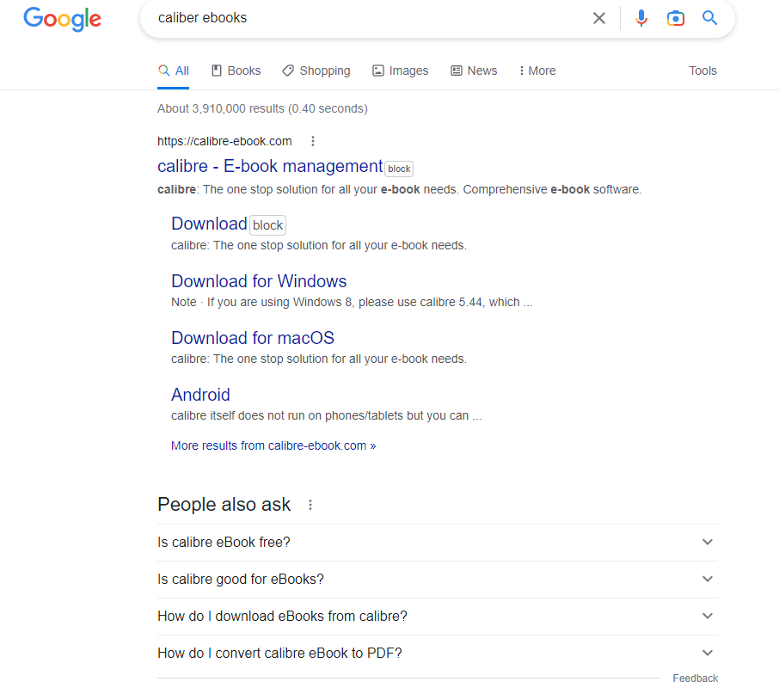The image size is (779, 700).
Task: Click block badge next to Download
Action: coord(267,225)
